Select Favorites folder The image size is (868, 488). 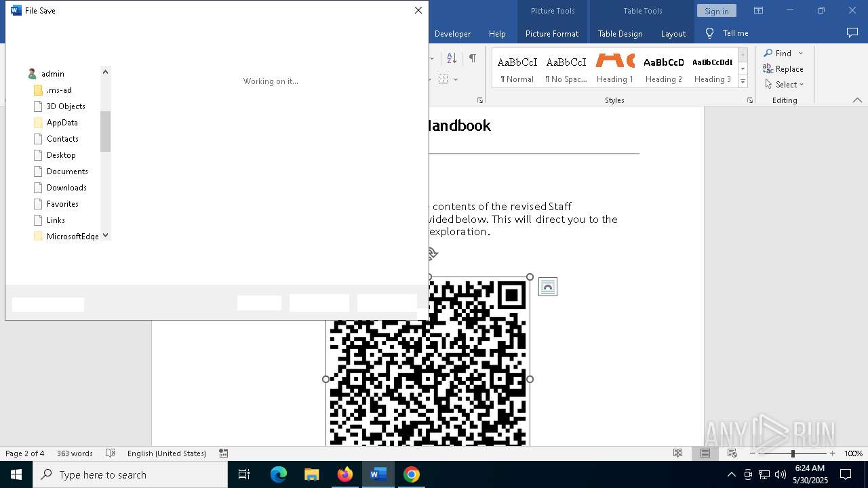[62, 204]
